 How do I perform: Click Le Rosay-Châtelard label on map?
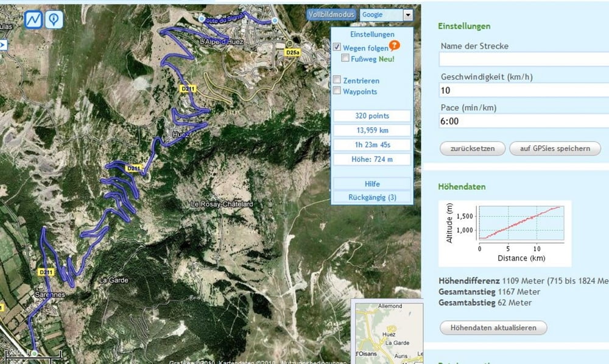(222, 204)
